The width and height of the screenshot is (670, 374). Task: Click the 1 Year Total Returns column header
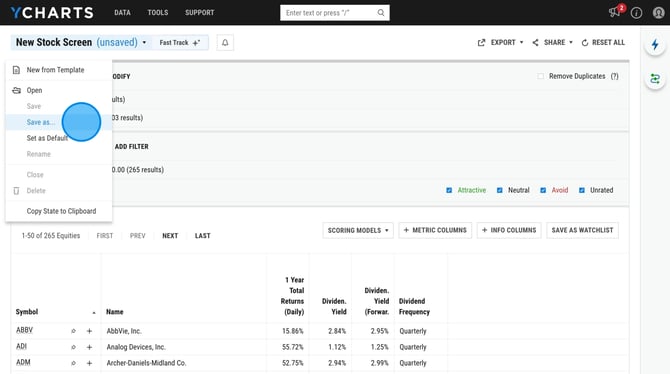click(293, 296)
